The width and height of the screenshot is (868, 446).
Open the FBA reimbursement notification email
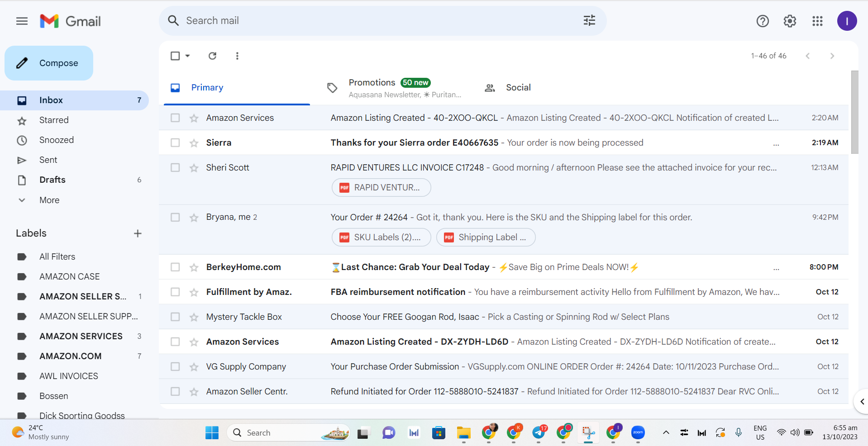(504, 292)
